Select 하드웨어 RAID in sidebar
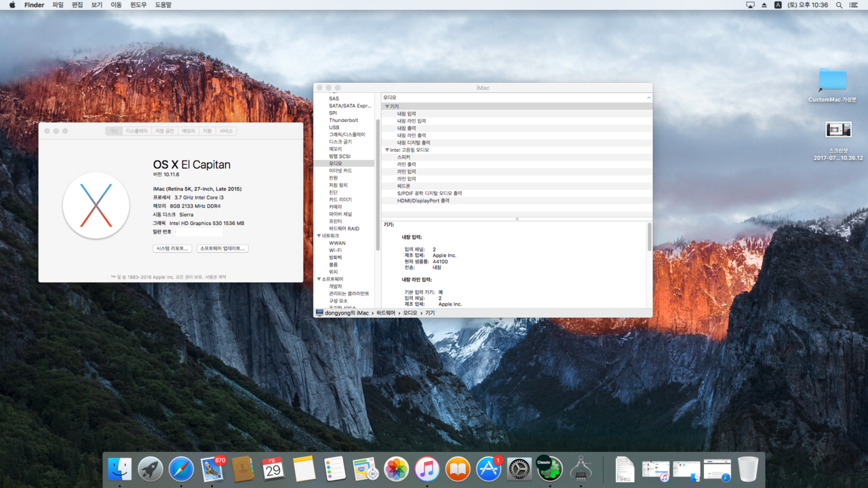 pos(344,228)
